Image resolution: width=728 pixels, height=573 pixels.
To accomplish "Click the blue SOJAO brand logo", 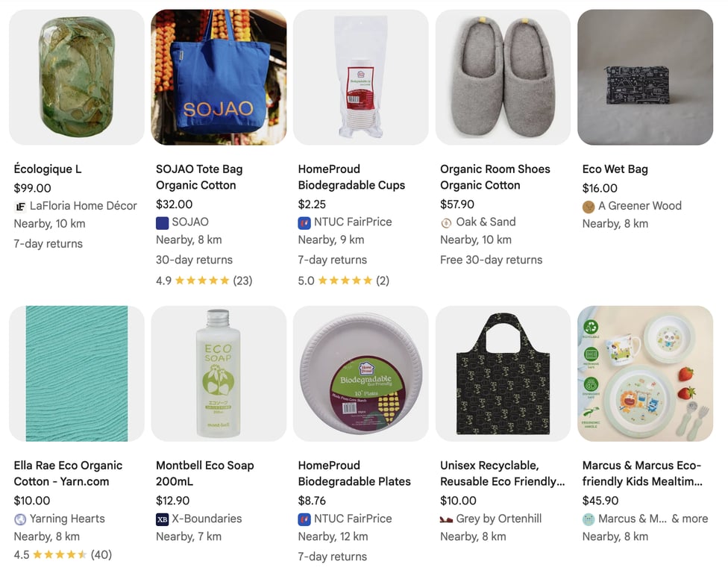I will coord(161,222).
